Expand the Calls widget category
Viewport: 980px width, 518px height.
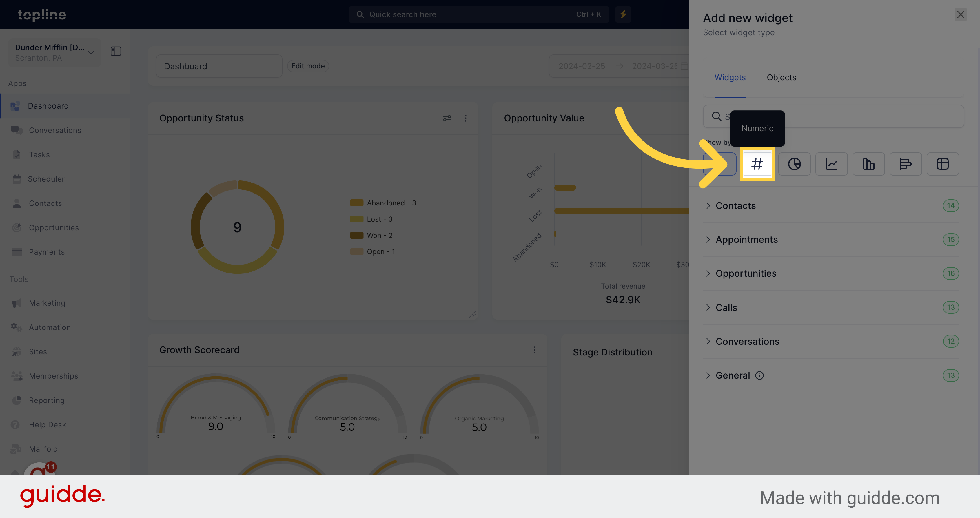(831, 307)
